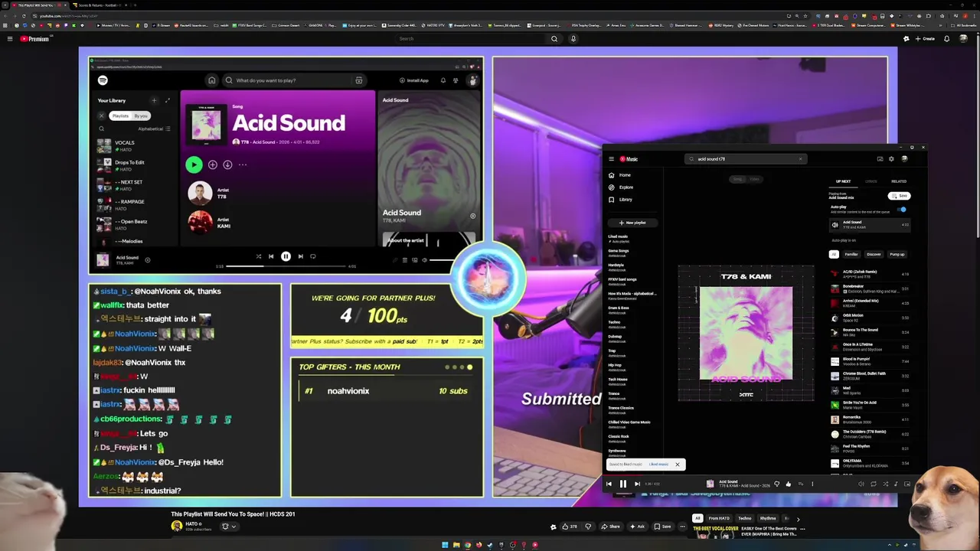Download the Acid Sound song
Image resolution: width=980 pixels, height=551 pixels.
coord(227,165)
